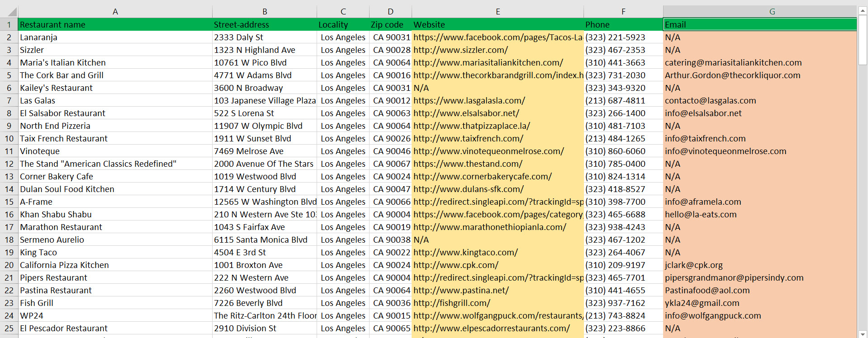Select the row 1 header
The image size is (868, 338).
(x=9, y=25)
